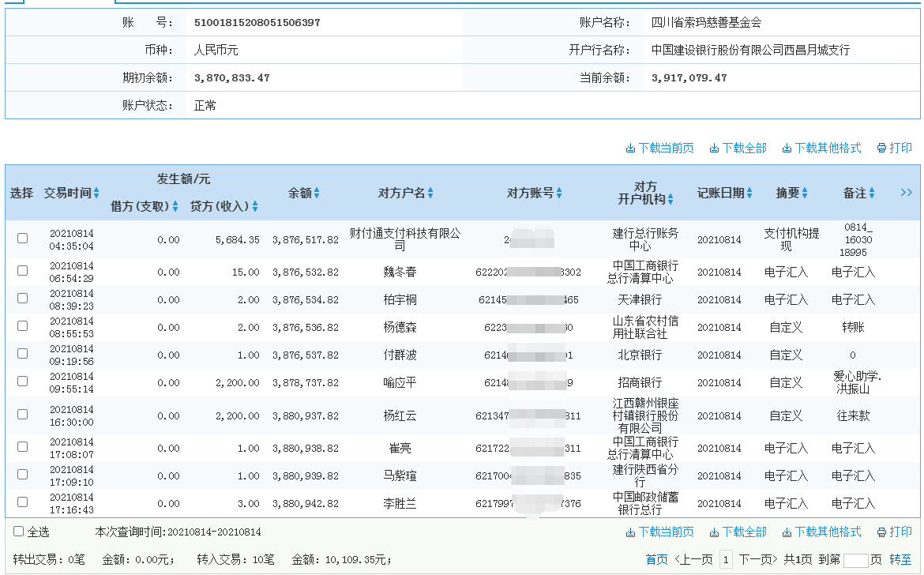Sort by the 余额 column arrow
Image resolution: width=924 pixels, height=575 pixels.
click(x=318, y=192)
